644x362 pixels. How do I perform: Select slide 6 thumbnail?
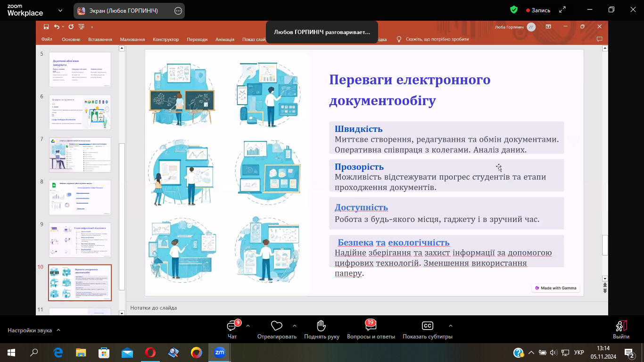click(x=80, y=112)
